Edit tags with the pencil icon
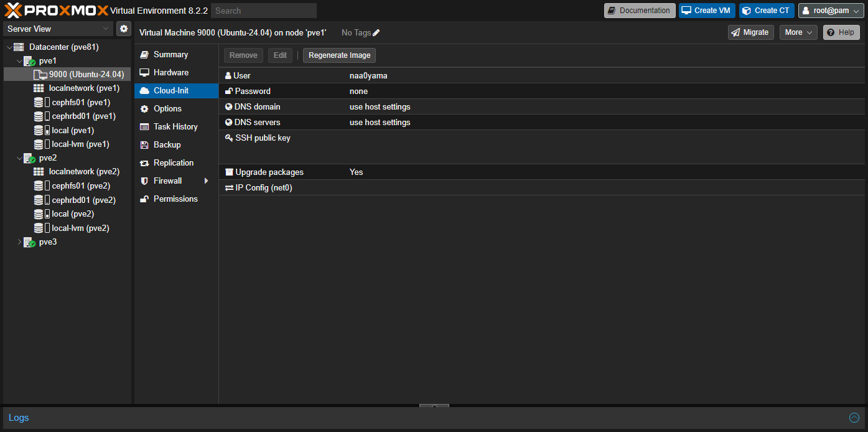 click(376, 32)
